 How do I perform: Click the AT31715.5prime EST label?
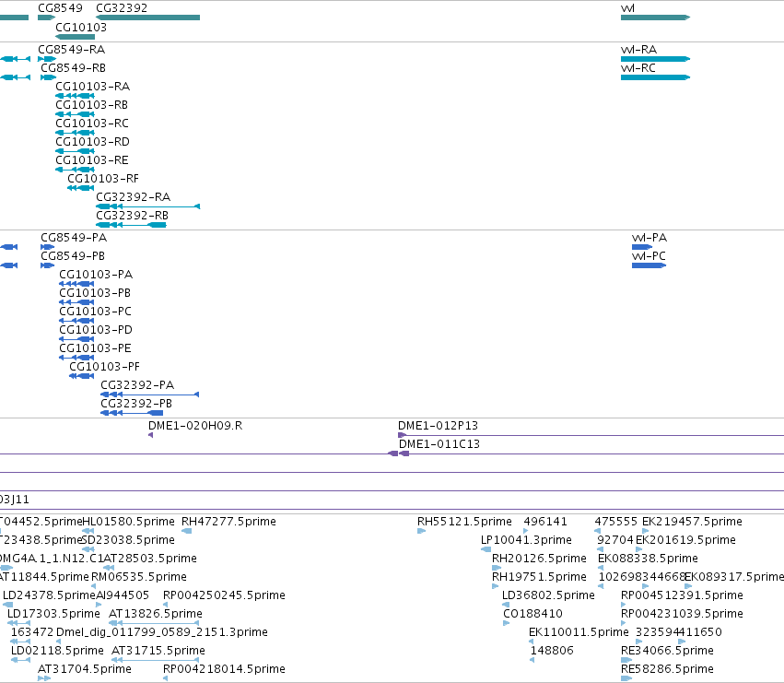point(158,651)
